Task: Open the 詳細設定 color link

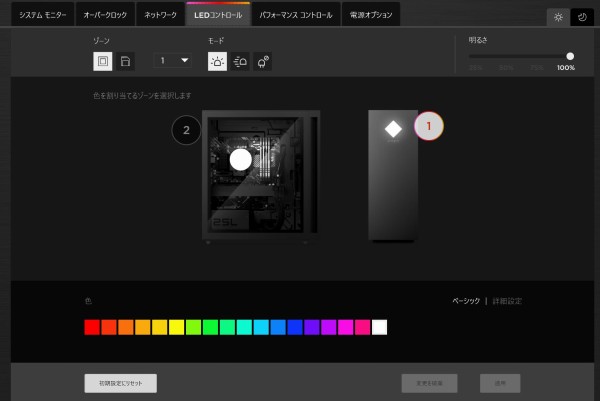Action: pyautogui.click(x=506, y=300)
